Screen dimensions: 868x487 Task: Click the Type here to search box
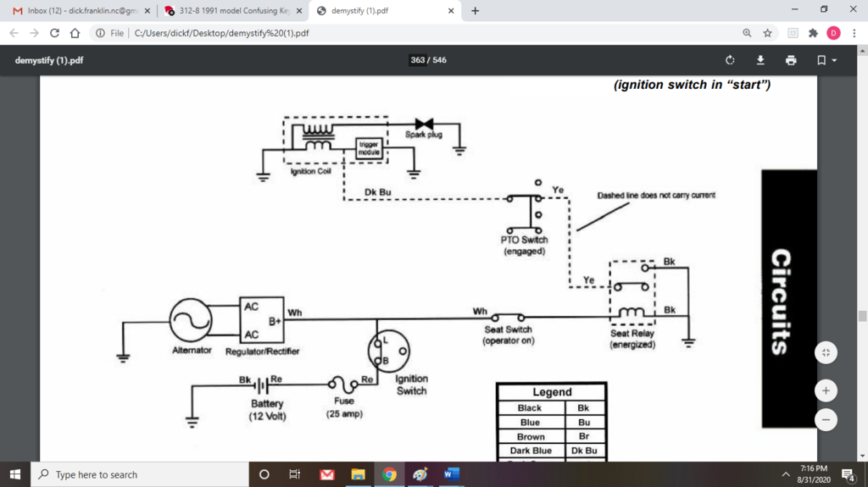(x=140, y=474)
